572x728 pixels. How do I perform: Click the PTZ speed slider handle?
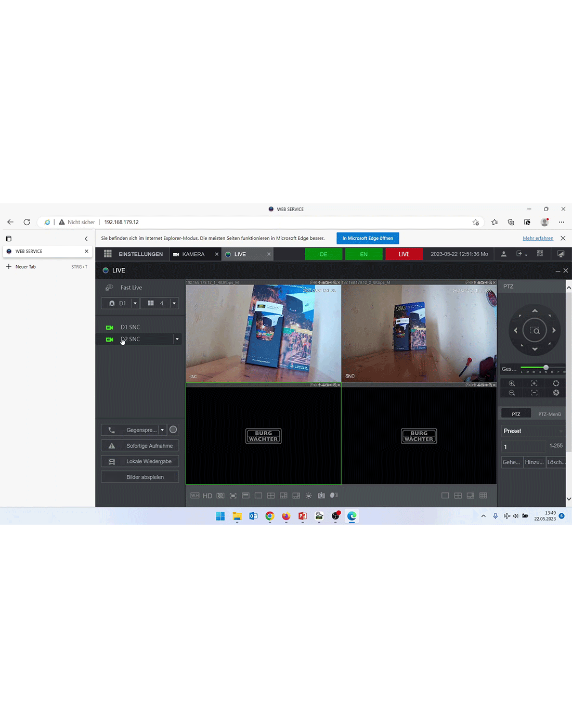(546, 368)
